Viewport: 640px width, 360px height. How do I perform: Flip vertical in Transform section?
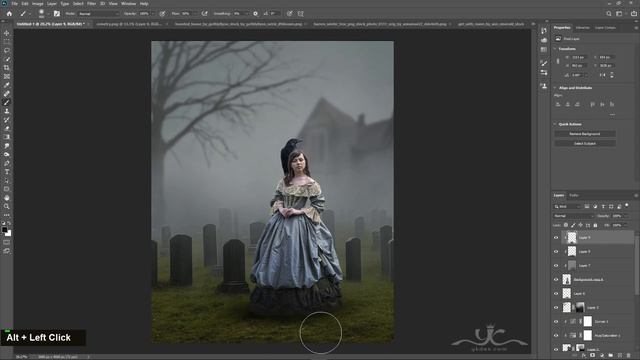click(x=611, y=75)
